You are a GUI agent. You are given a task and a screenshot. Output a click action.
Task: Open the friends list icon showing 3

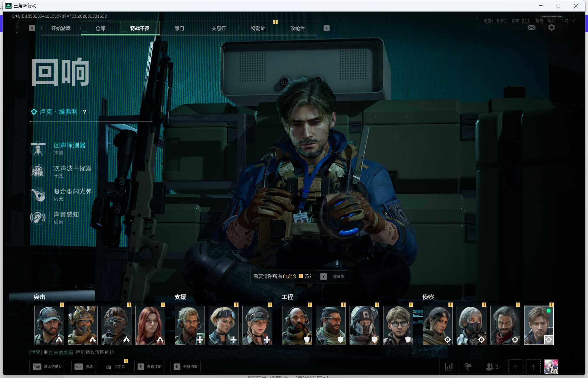click(492, 367)
